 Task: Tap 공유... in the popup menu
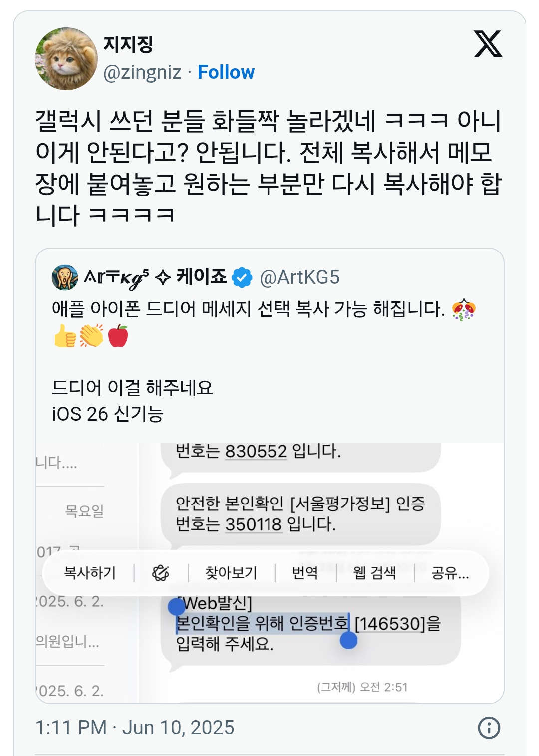point(450,573)
